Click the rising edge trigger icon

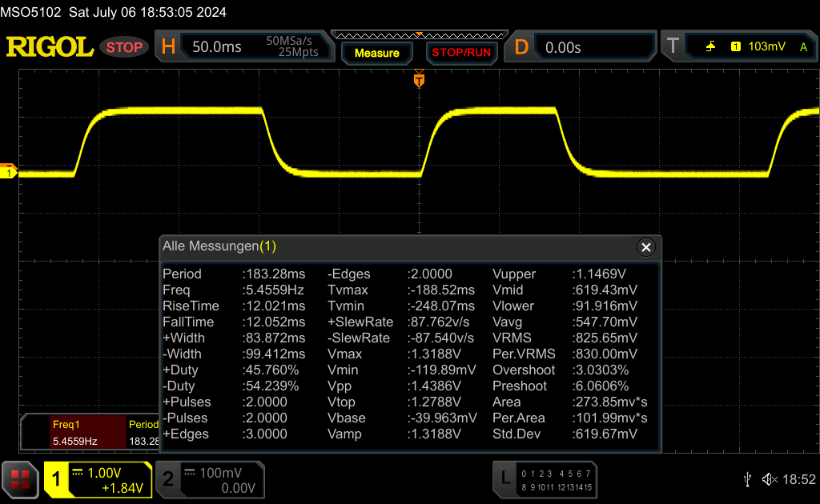click(x=710, y=47)
